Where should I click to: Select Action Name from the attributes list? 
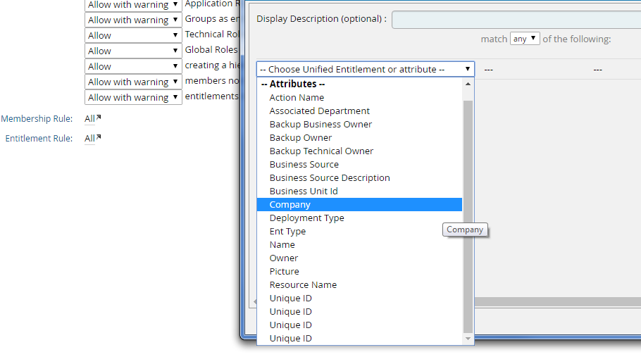(359, 98)
